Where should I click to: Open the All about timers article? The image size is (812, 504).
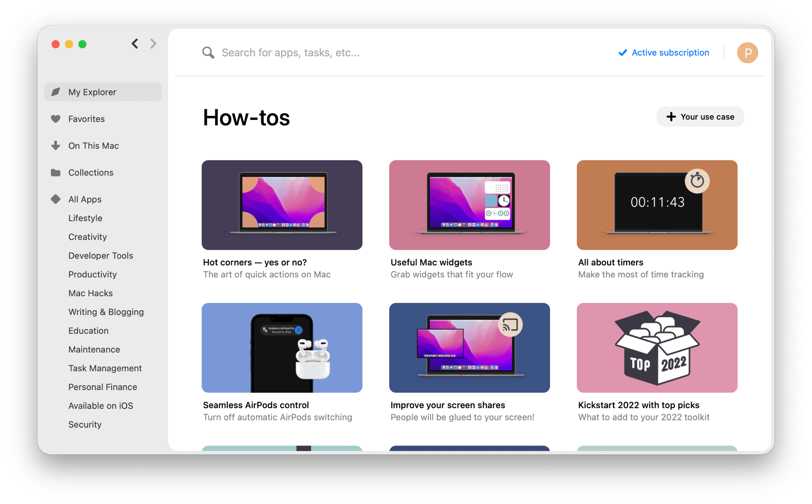[657, 205]
